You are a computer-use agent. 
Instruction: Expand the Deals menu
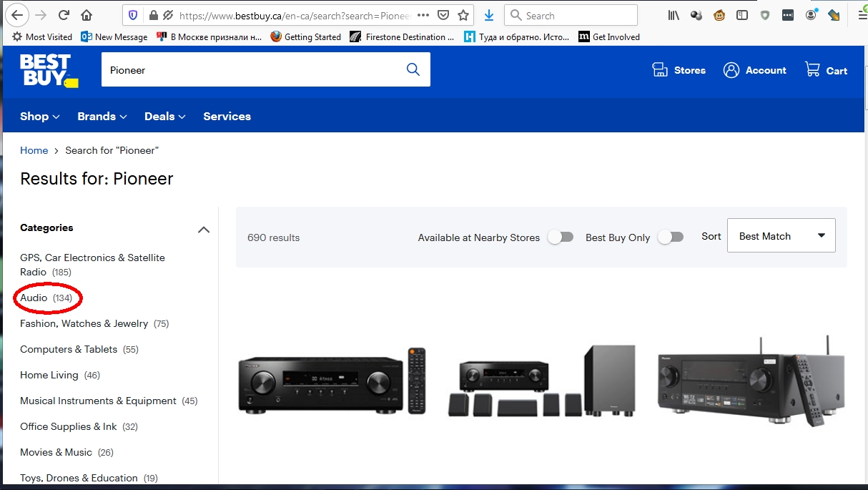coord(165,116)
